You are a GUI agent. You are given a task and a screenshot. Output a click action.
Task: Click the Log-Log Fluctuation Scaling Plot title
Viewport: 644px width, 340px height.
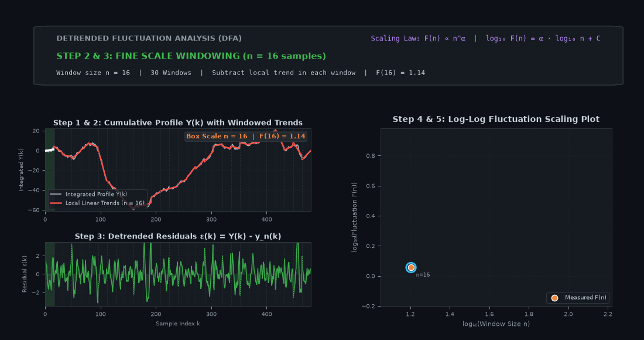coord(496,119)
